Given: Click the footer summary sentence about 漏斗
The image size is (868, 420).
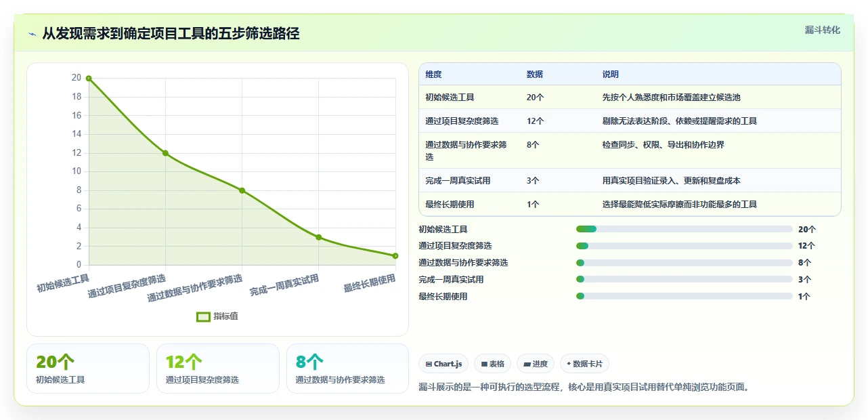Looking at the screenshot, I should pyautogui.click(x=584, y=387).
